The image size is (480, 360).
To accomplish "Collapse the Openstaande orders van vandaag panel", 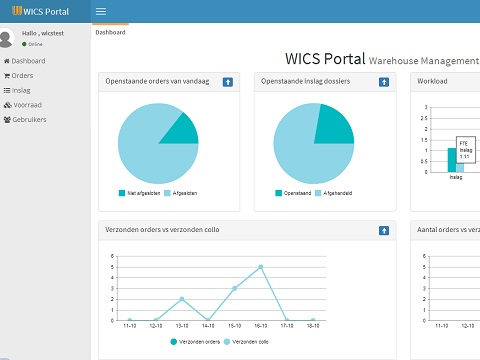I will tap(228, 82).
